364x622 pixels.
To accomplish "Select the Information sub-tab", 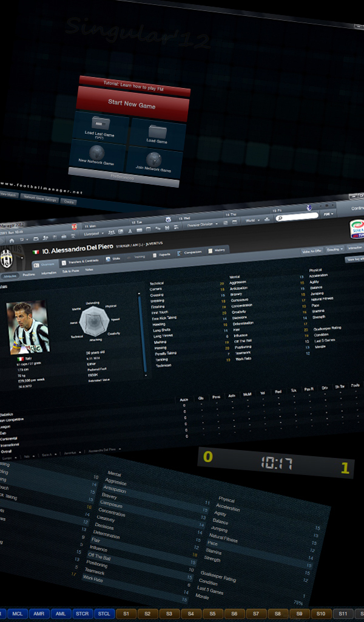I will point(49,273).
